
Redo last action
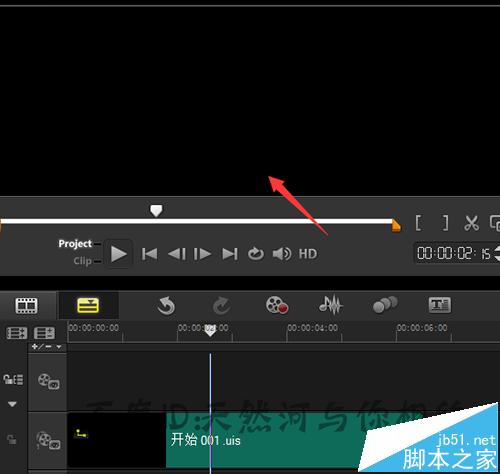point(221,306)
